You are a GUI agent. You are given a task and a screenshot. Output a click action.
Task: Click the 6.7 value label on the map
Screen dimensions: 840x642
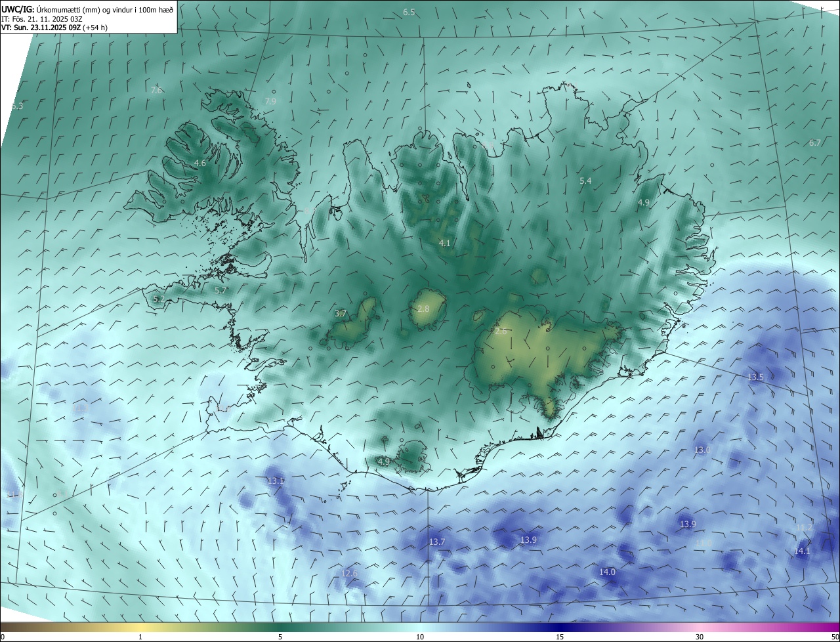(x=815, y=142)
